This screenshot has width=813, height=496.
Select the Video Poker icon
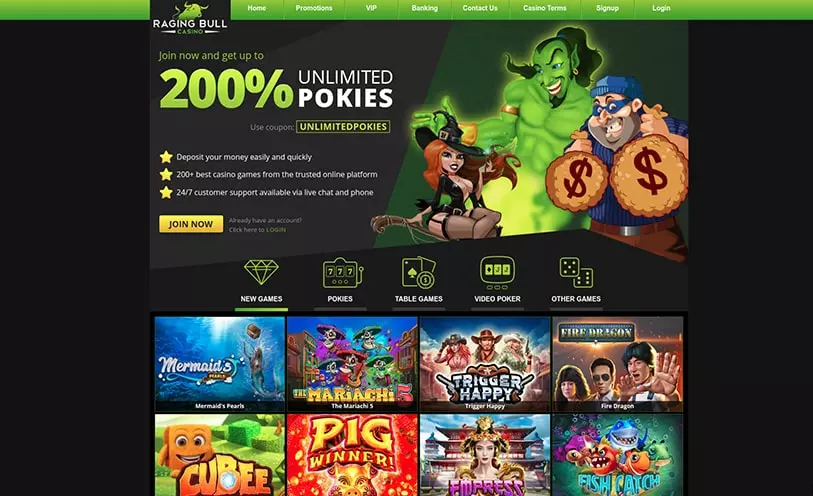(497, 272)
